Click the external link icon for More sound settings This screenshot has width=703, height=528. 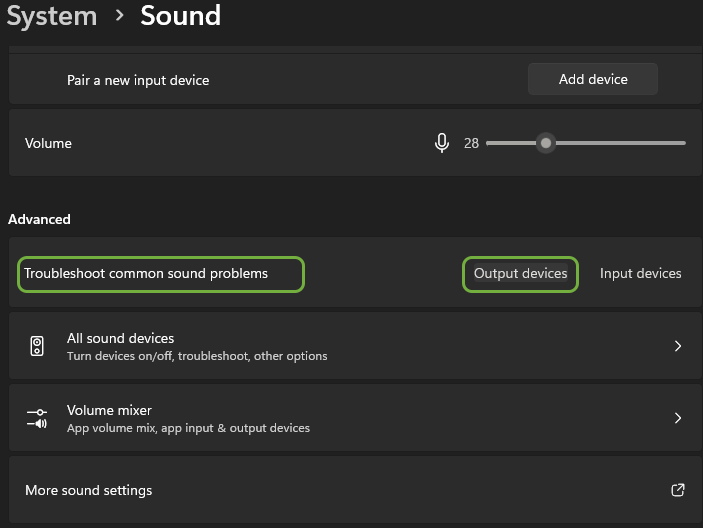pyautogui.click(x=678, y=490)
